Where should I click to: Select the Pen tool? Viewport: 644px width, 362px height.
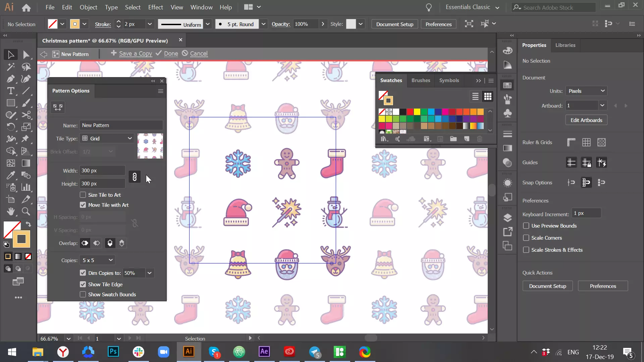11,79
